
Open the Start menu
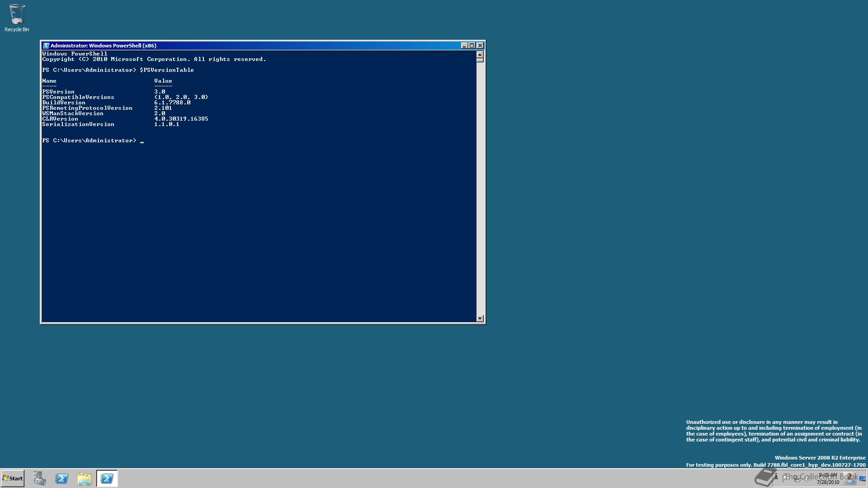tap(13, 479)
